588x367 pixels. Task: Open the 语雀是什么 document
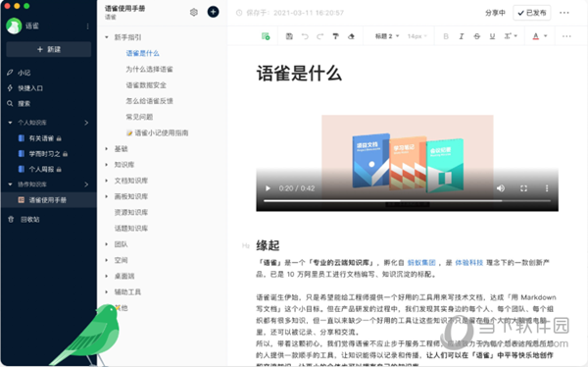coord(142,53)
